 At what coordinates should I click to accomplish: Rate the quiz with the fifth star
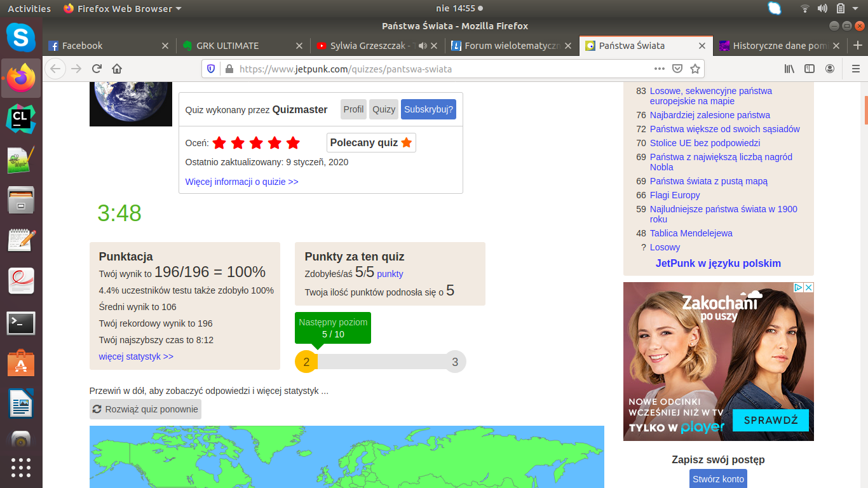pos(293,143)
